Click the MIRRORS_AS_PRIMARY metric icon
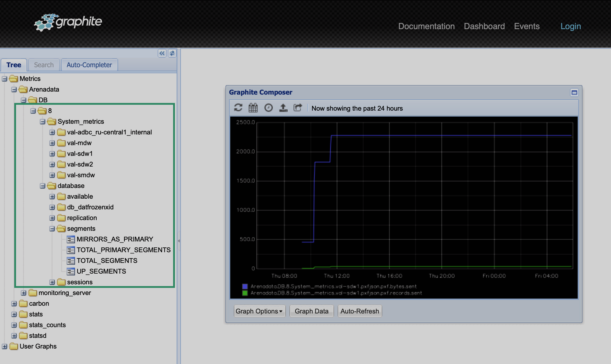Viewport: 611px width, 364px height. click(x=71, y=239)
